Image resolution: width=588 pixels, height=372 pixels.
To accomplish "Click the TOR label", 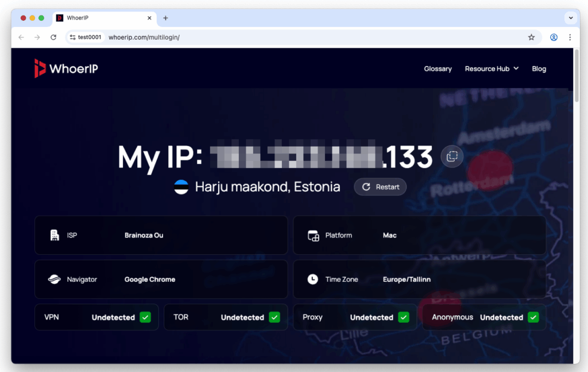I will 181,317.
